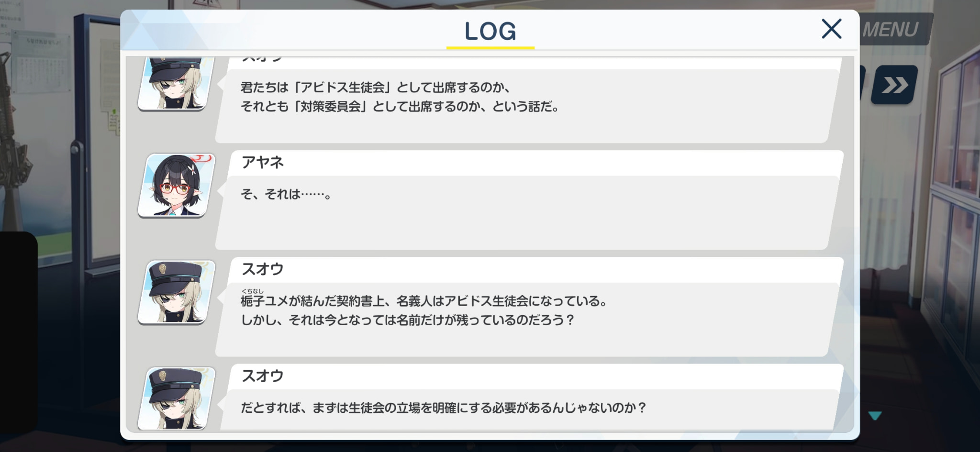Click the line starting 梔子ユメが結んだ契約書上
Viewport: 980px width, 452px height.
[x=424, y=301]
